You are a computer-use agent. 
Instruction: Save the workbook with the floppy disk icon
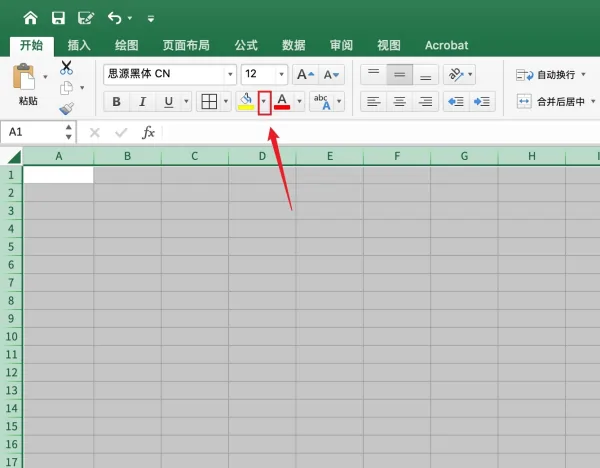point(58,18)
